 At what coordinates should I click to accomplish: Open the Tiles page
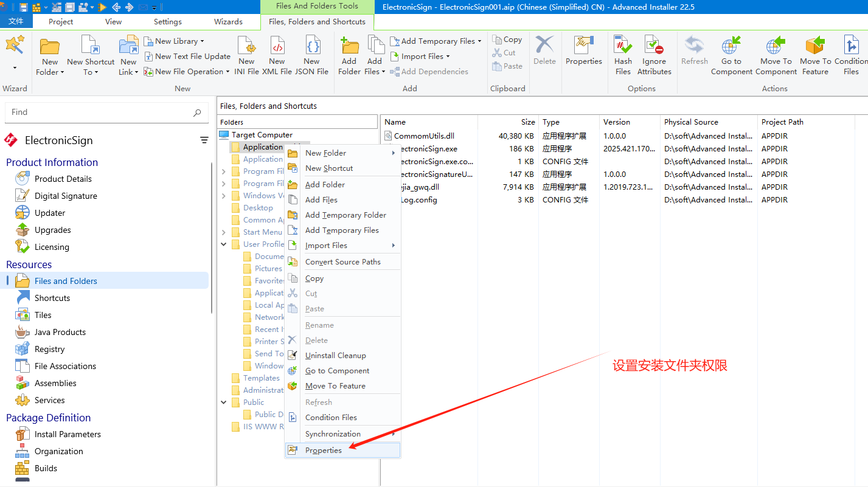pos(43,315)
